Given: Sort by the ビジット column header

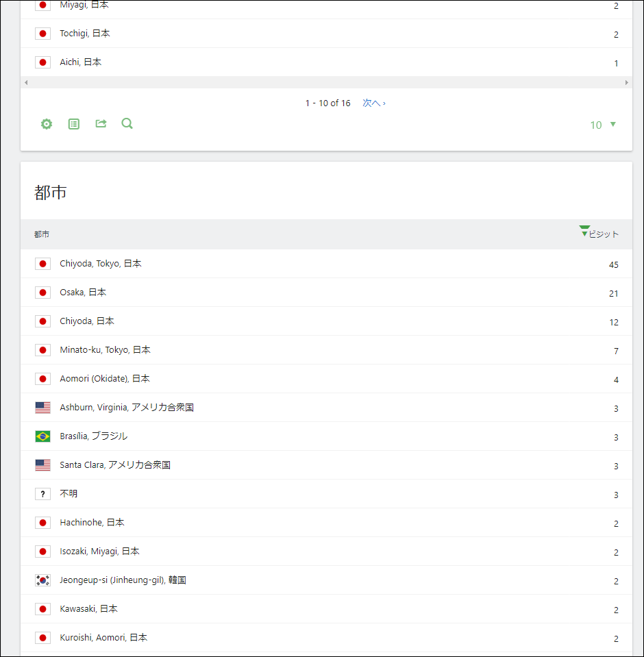Looking at the screenshot, I should point(602,234).
